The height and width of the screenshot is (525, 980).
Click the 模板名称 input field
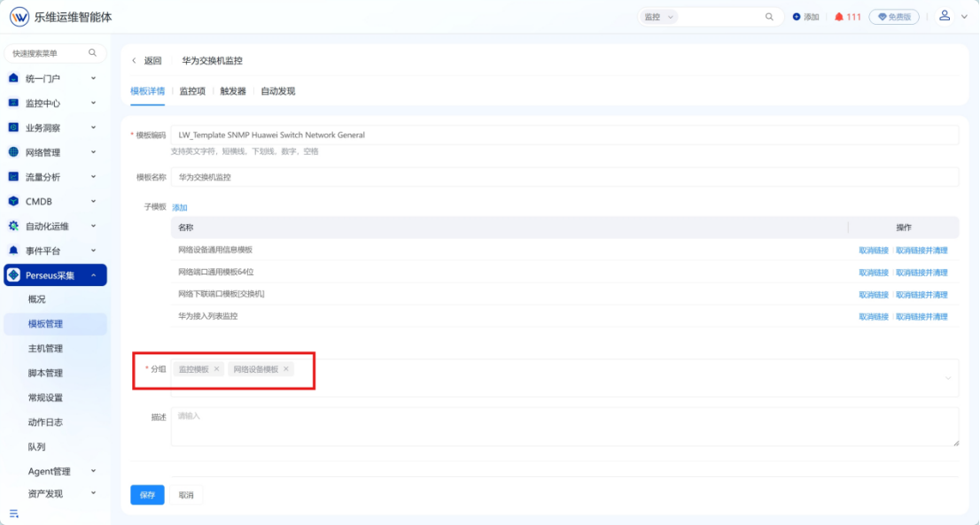point(565,177)
